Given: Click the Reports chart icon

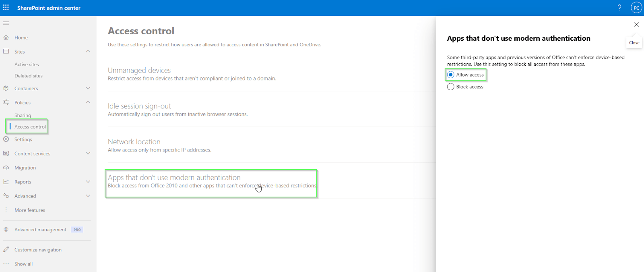Looking at the screenshot, I should 6,182.
